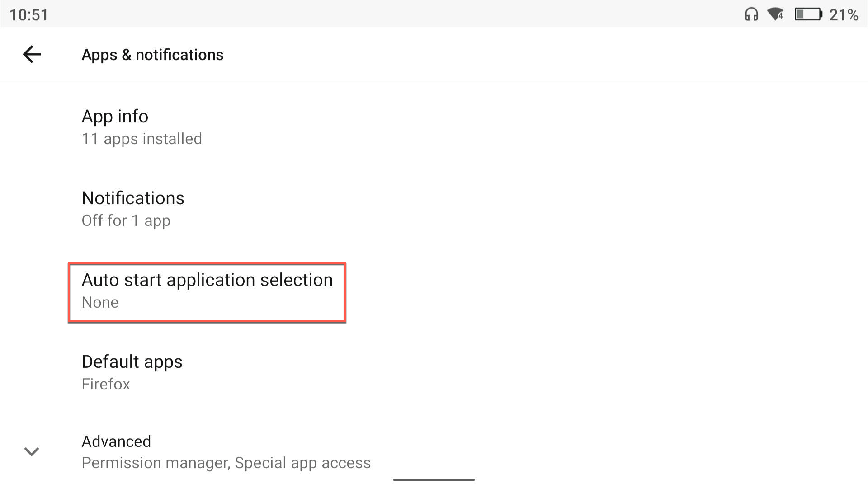Tap the 'None' auto start value
The width and height of the screenshot is (868, 488).
pyautogui.click(x=100, y=302)
